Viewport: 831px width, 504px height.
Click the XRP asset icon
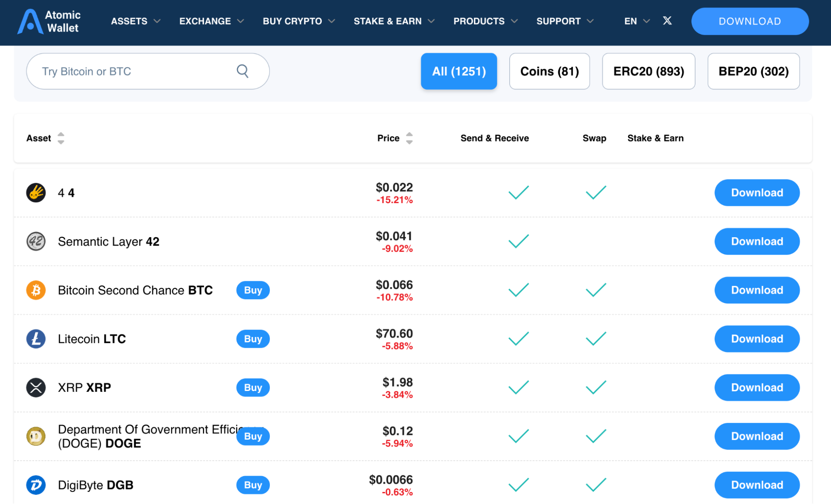(x=36, y=387)
